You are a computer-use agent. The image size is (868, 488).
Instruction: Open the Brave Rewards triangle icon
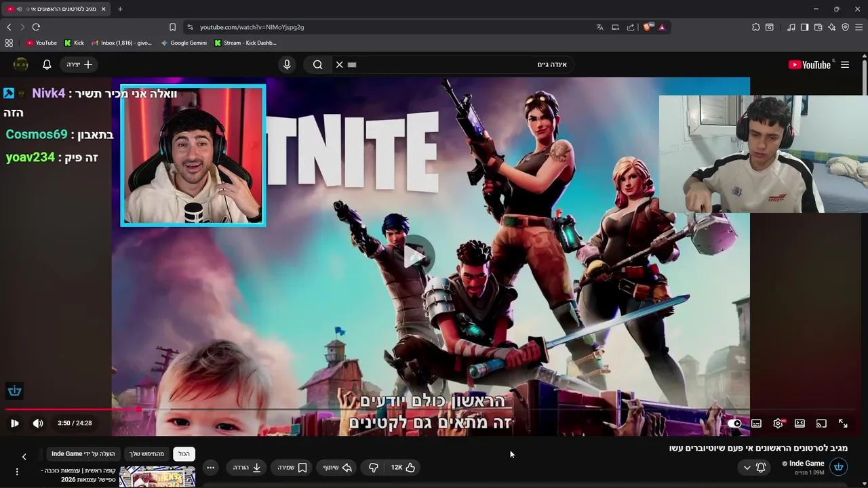click(x=662, y=27)
